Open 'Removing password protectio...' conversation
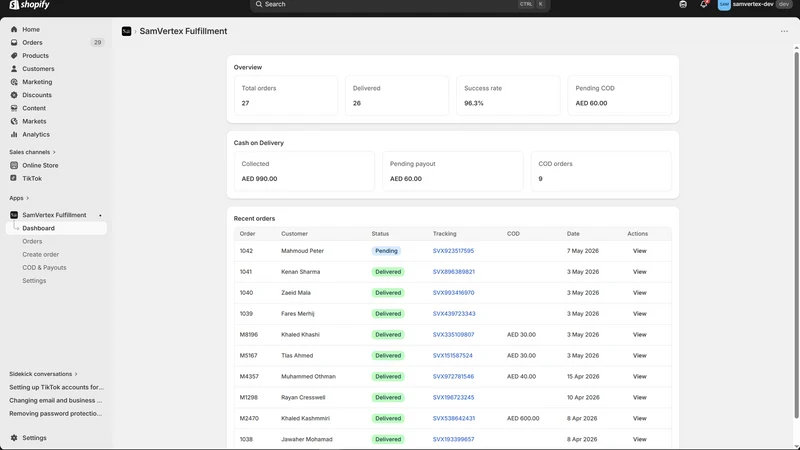Screen dimensions: 800x450 [56, 414]
